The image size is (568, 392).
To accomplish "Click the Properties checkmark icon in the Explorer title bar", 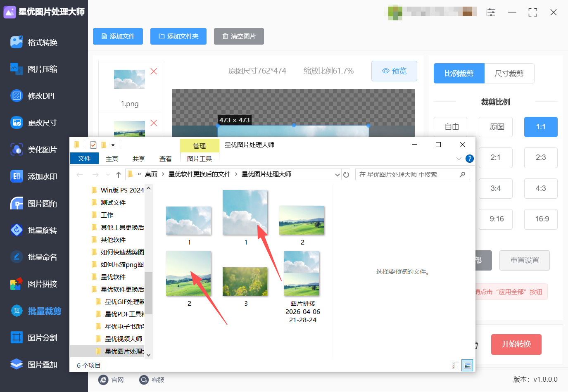I will (x=93, y=145).
